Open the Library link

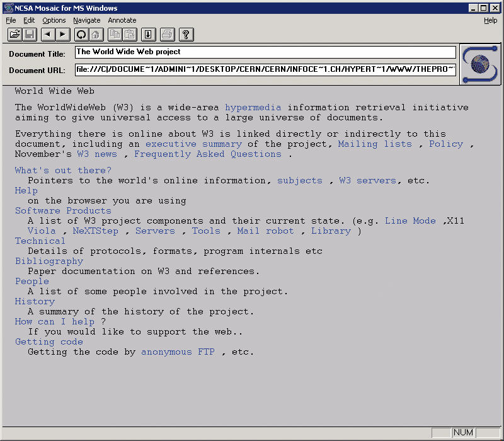(x=331, y=231)
